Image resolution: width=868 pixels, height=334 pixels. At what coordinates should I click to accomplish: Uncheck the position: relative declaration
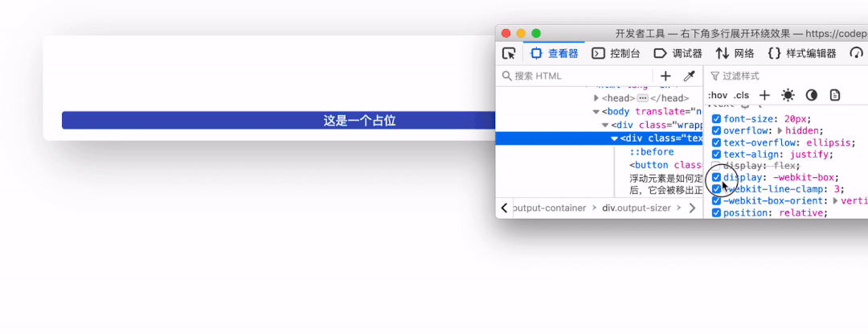point(716,212)
